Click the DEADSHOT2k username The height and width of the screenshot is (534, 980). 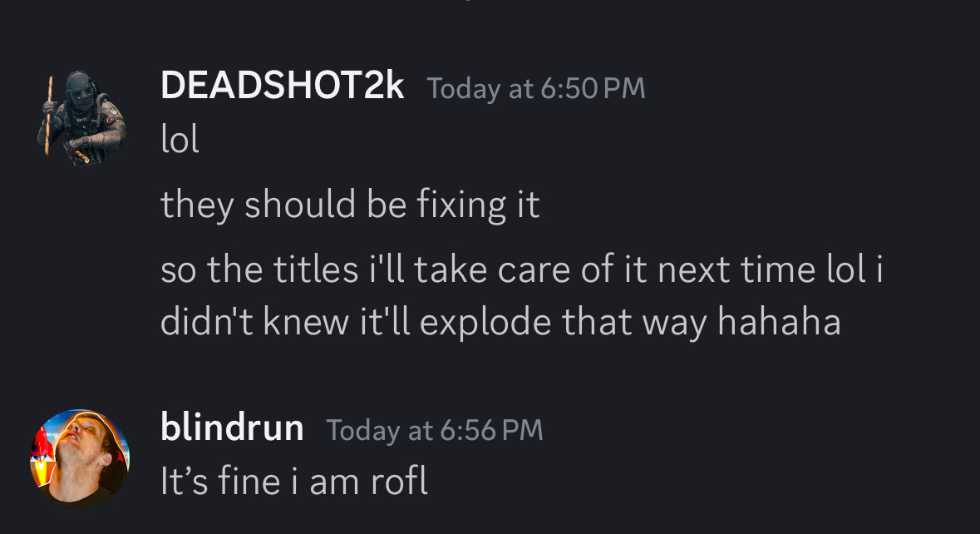pos(282,86)
